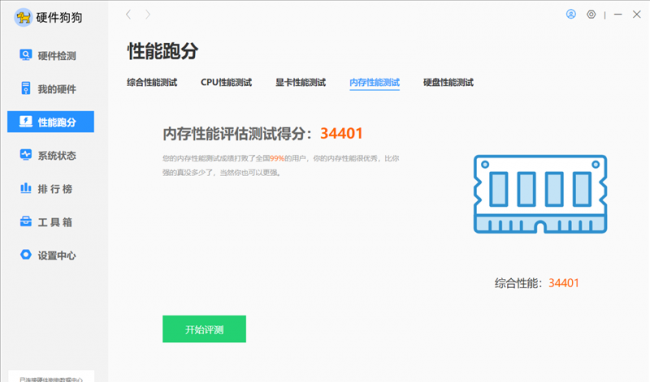Image resolution: width=650 pixels, height=382 pixels.
Task: Select 性能跑分 in the sidebar
Action: point(51,122)
